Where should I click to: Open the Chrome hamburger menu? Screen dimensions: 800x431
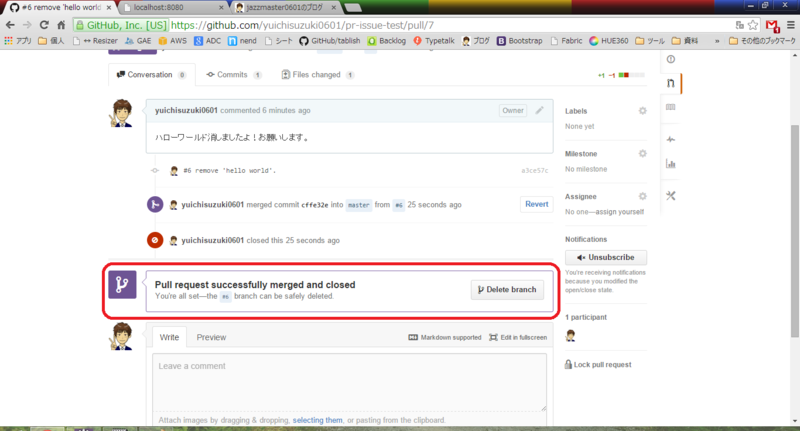tap(791, 25)
